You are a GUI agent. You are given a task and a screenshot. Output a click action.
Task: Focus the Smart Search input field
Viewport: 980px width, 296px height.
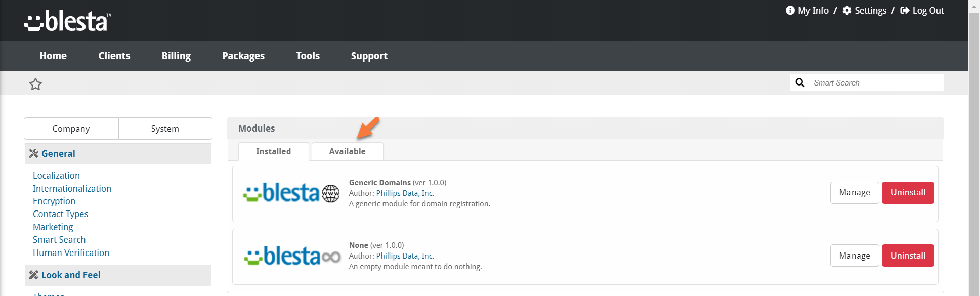tap(875, 83)
